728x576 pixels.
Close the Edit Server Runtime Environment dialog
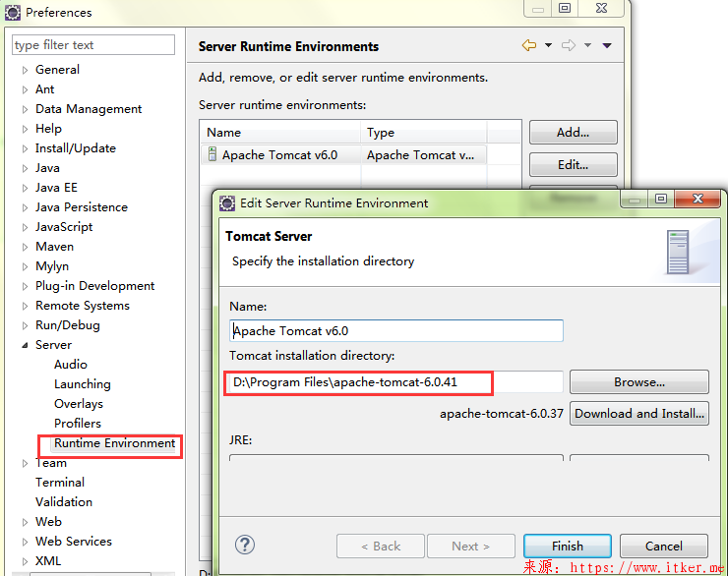coord(698,199)
